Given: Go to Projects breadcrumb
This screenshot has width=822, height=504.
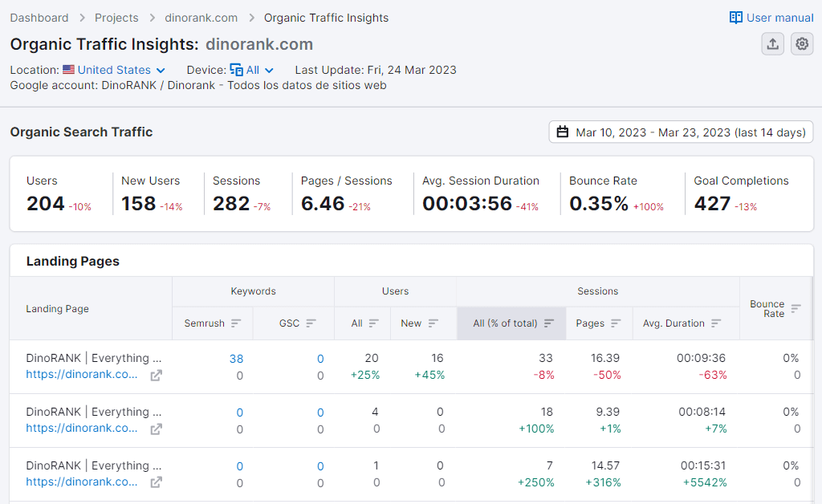Looking at the screenshot, I should [x=116, y=18].
